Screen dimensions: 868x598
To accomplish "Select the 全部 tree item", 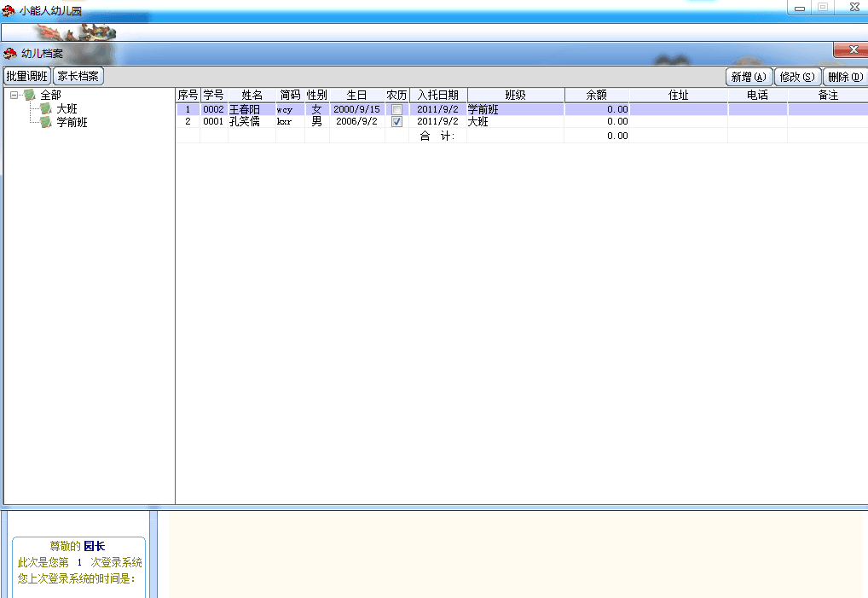I will [50, 96].
